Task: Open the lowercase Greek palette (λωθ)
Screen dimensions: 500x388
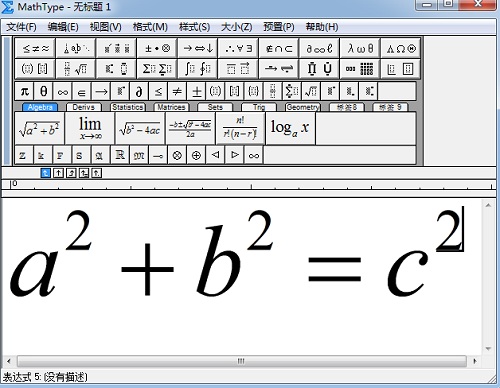Action: pos(360,49)
